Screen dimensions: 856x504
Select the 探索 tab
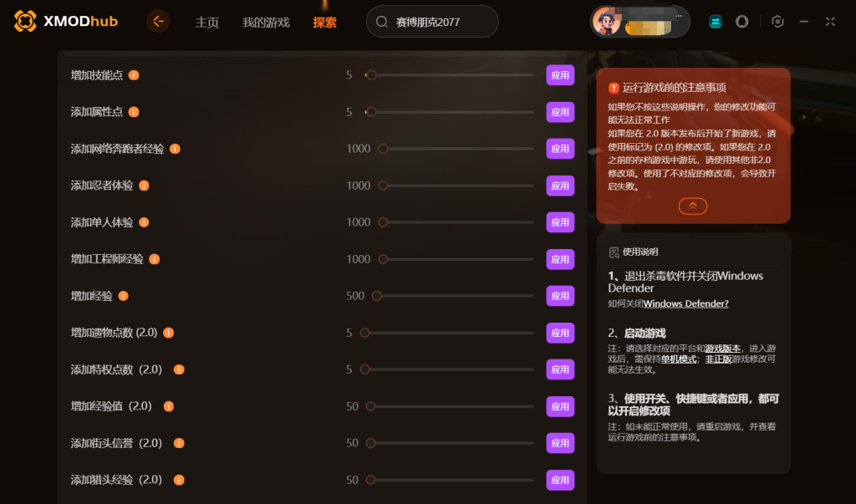325,23
